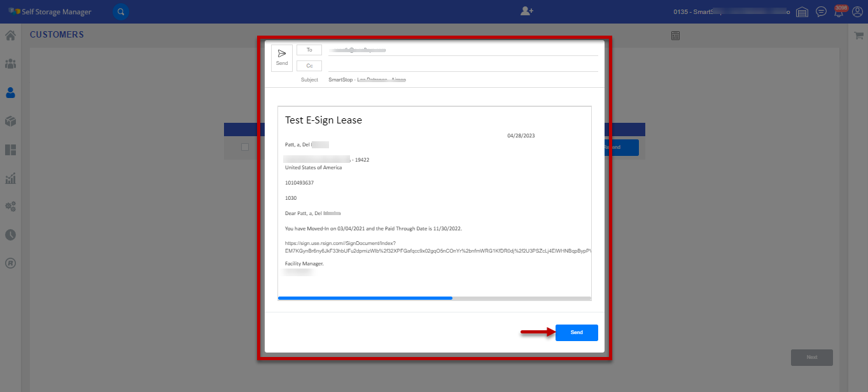Viewport: 868px width, 392px height.
Task: Click the add customer icon in header
Action: (x=526, y=11)
